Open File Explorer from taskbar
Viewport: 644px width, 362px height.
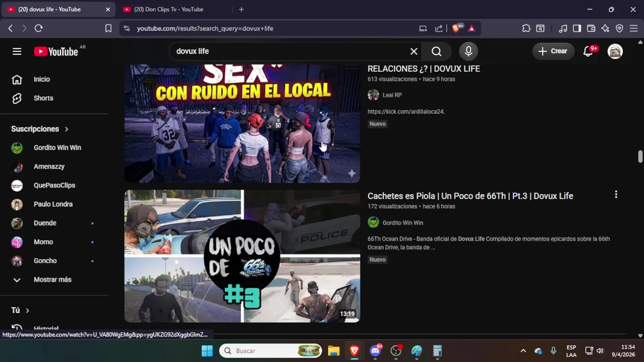tap(334, 351)
